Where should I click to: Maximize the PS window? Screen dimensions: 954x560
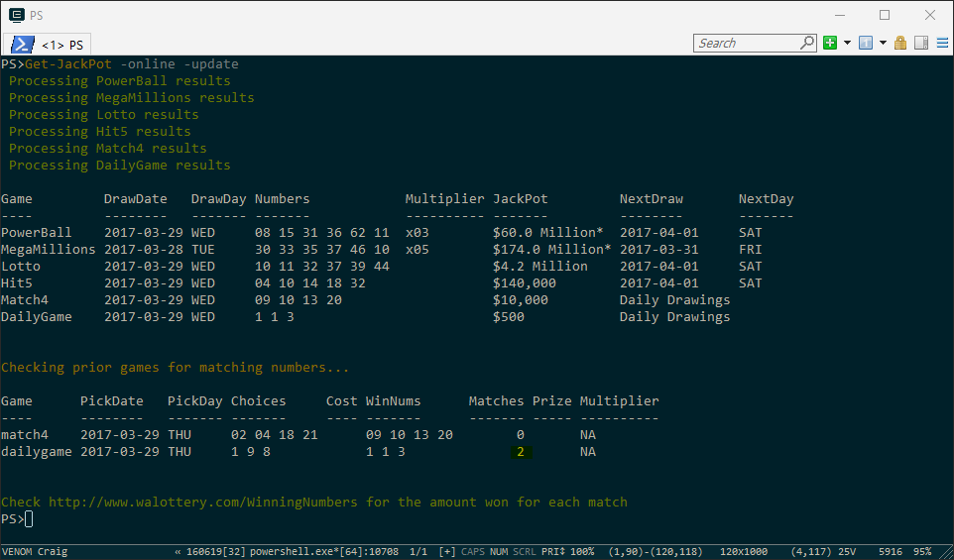pos(885,15)
